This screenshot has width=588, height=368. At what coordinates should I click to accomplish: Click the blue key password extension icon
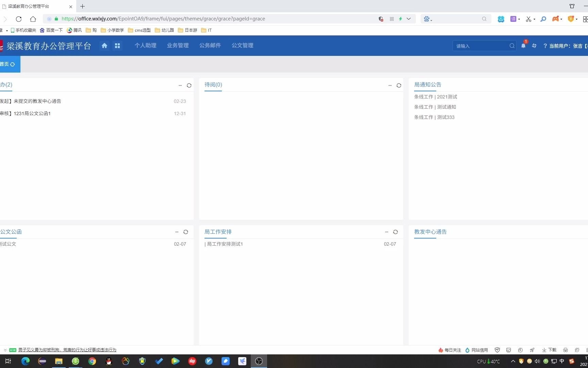click(543, 19)
